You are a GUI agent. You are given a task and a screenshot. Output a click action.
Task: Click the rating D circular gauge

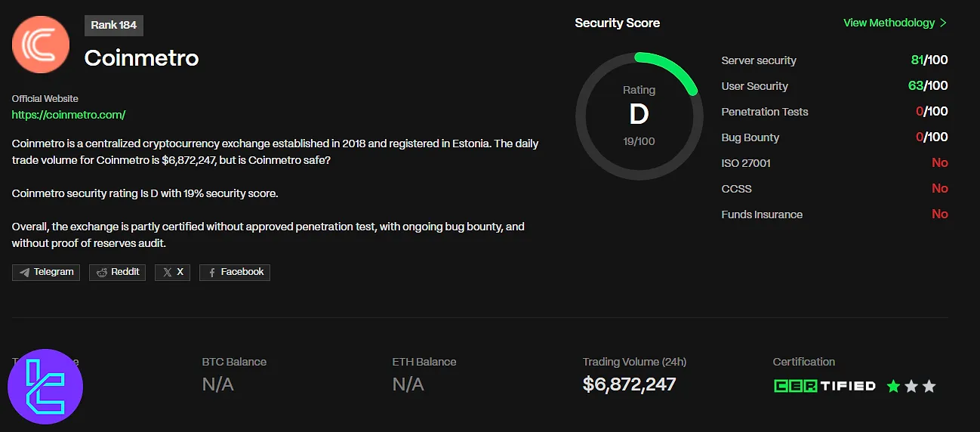tap(639, 116)
